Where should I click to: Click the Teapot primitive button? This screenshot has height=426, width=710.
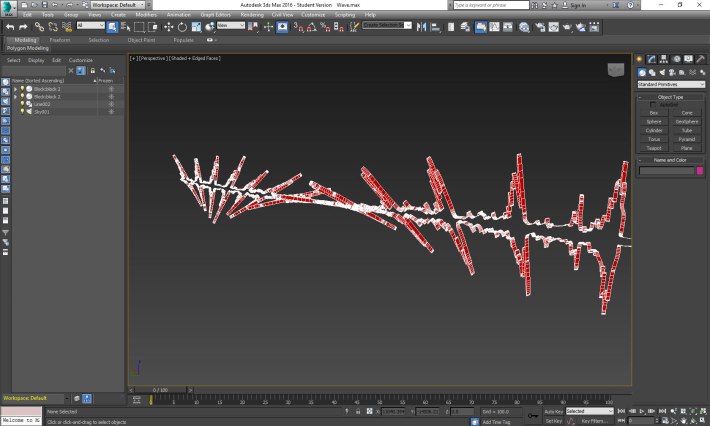tap(654, 147)
